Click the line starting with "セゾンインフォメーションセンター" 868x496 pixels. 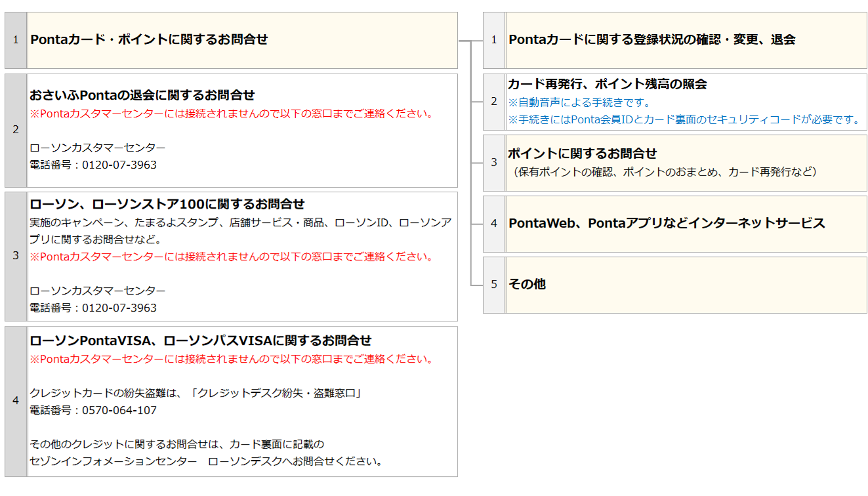[207, 461]
